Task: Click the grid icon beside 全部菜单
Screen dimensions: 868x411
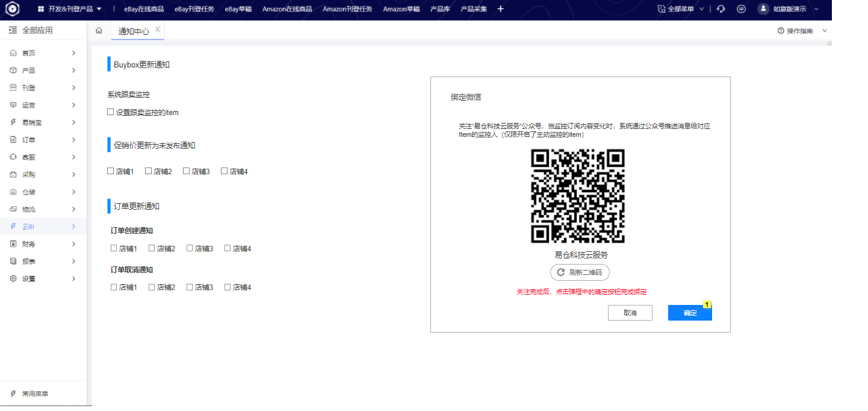Action: click(x=662, y=9)
